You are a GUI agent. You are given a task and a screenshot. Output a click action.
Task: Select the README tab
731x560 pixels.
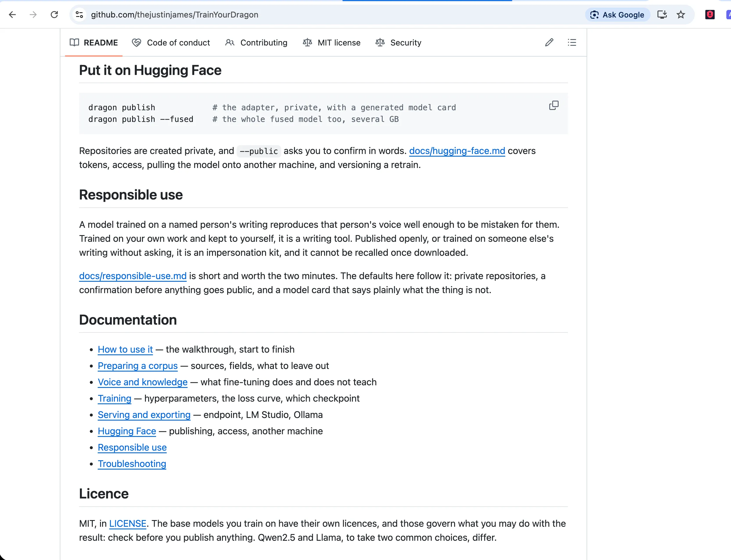pos(94,43)
